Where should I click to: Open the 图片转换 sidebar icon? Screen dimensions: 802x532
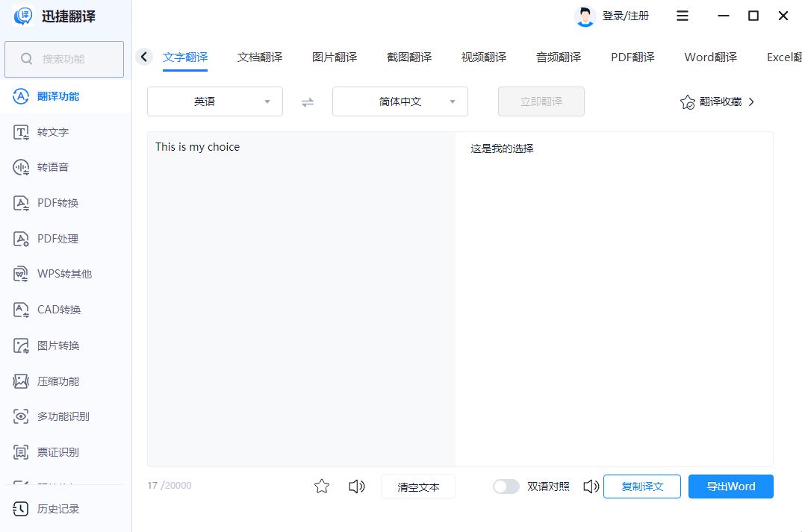pos(21,345)
